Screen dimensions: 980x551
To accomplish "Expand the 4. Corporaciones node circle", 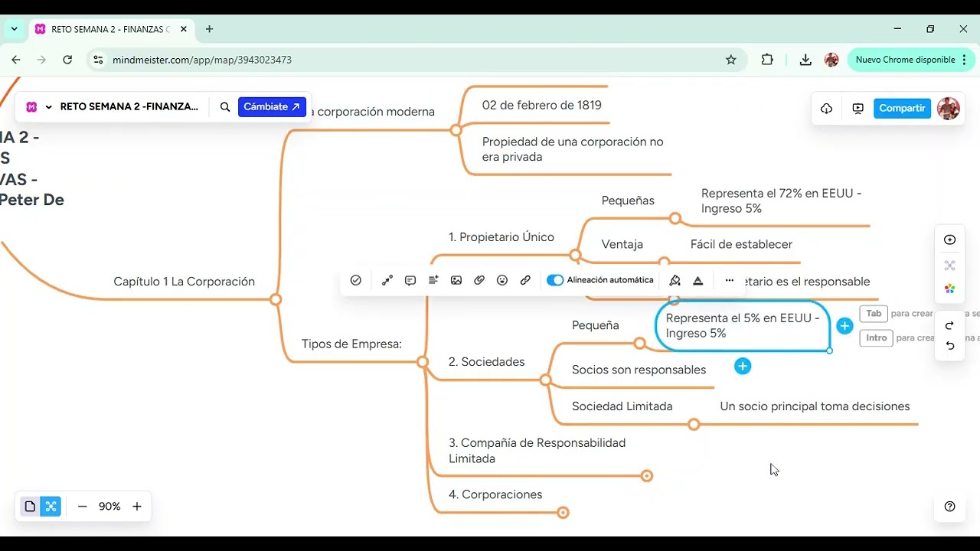I will click(x=563, y=513).
